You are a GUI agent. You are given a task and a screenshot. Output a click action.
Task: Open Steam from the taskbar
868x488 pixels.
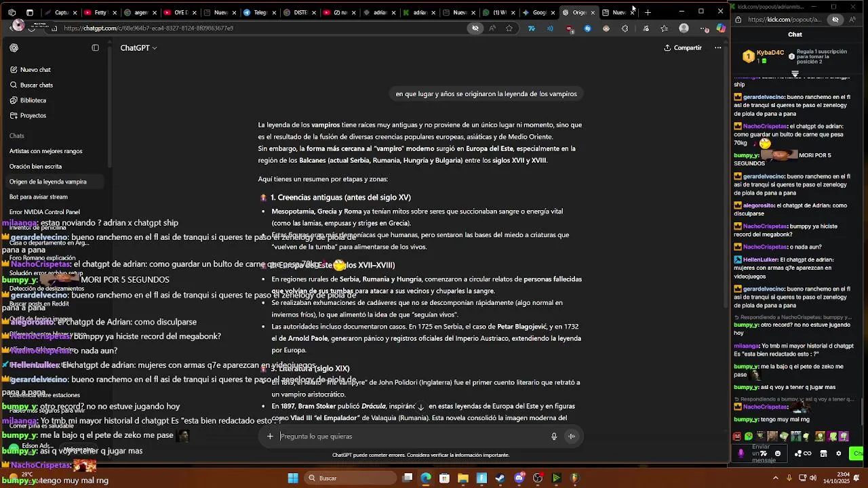500,478
